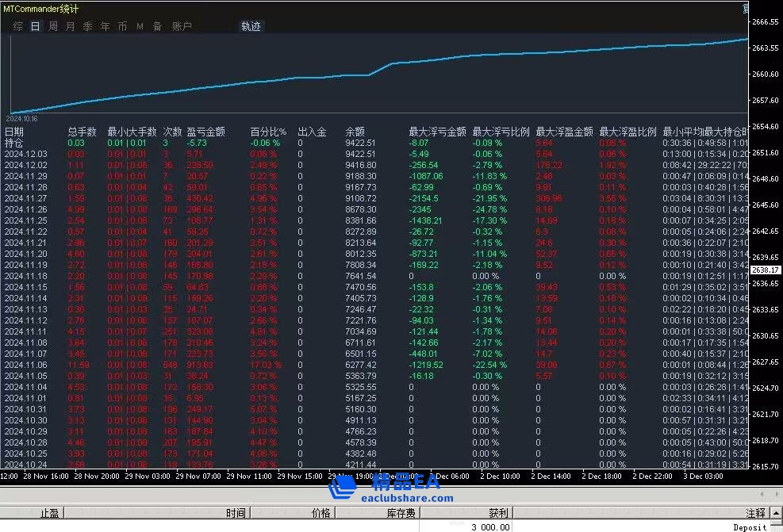The image size is (783, 532).
Task: Open the 月 monthly statistics tab
Action: click(x=70, y=26)
